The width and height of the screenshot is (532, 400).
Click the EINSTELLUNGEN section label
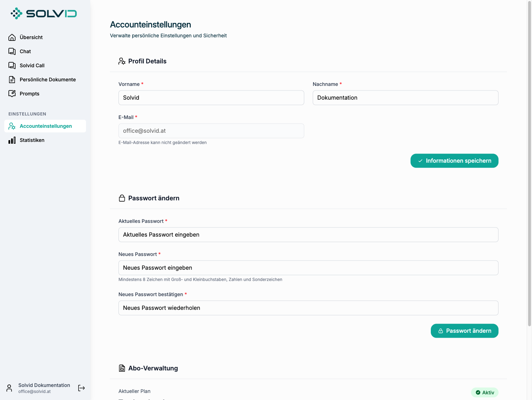coord(27,114)
